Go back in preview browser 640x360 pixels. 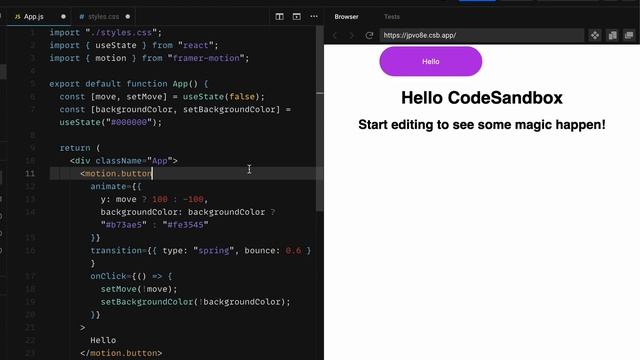click(335, 36)
